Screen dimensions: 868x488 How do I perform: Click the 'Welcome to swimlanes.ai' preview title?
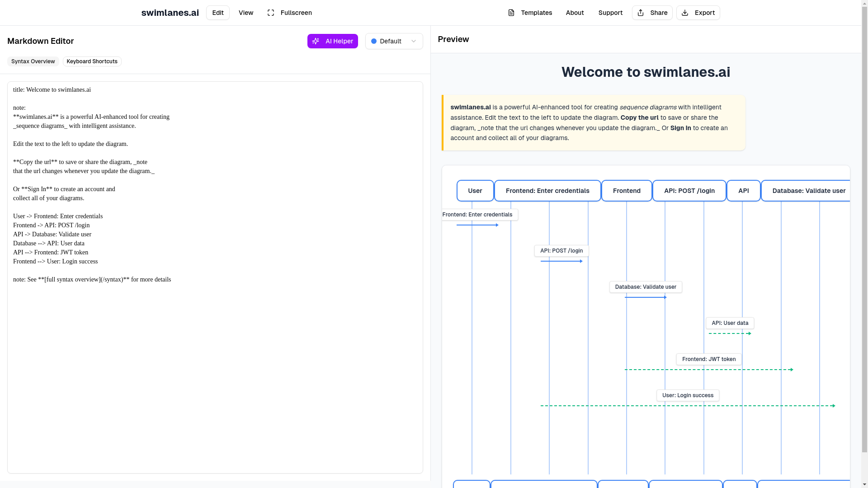[646, 72]
